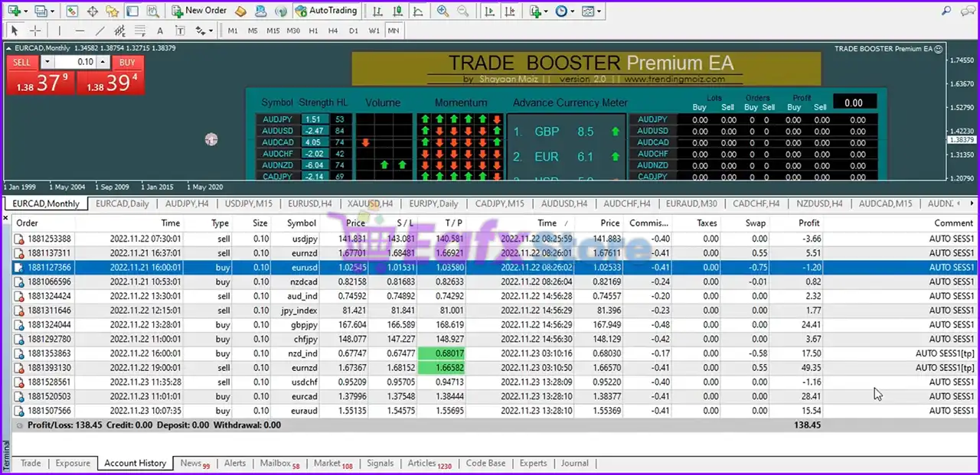Image resolution: width=980 pixels, height=475 pixels.
Task: Click the red SELL button
Action: (x=22, y=62)
